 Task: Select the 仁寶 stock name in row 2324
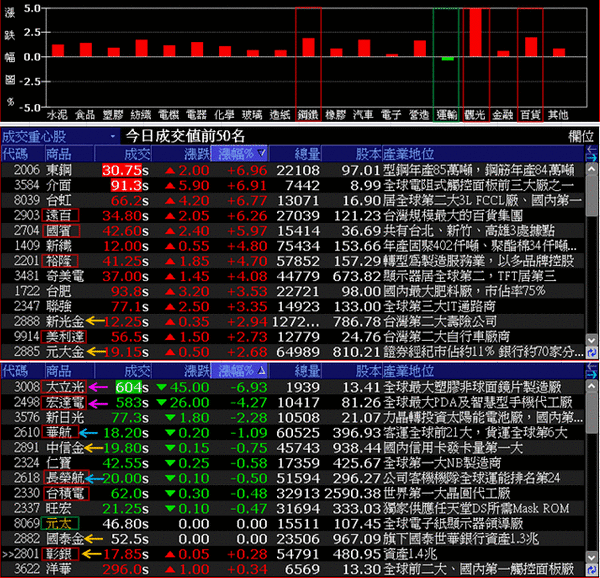59,463
